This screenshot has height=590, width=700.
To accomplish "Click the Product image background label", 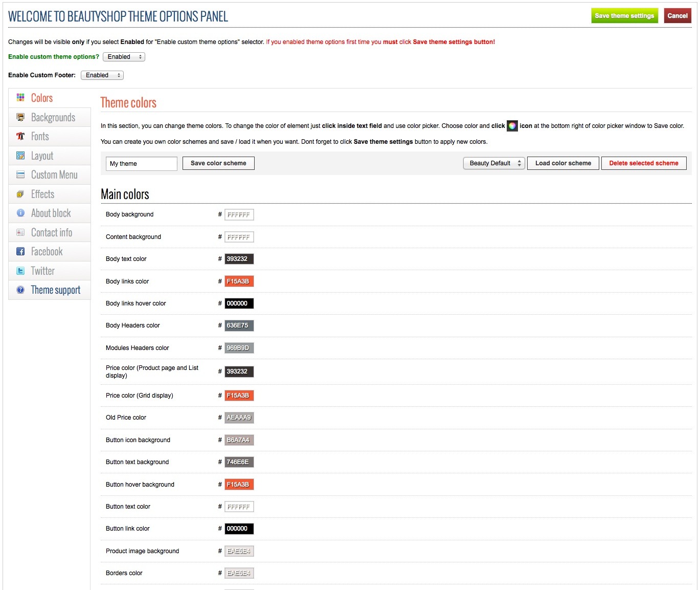I will click(x=142, y=551).
